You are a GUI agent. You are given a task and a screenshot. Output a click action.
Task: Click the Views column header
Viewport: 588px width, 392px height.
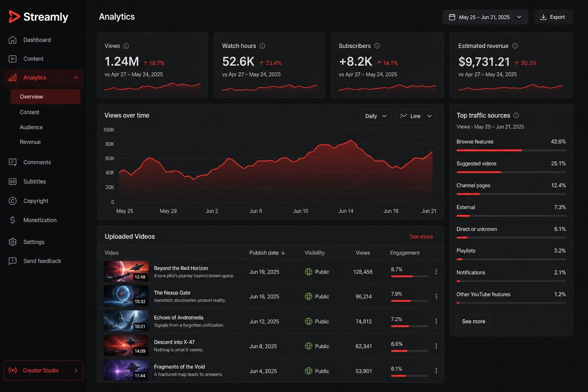(363, 253)
